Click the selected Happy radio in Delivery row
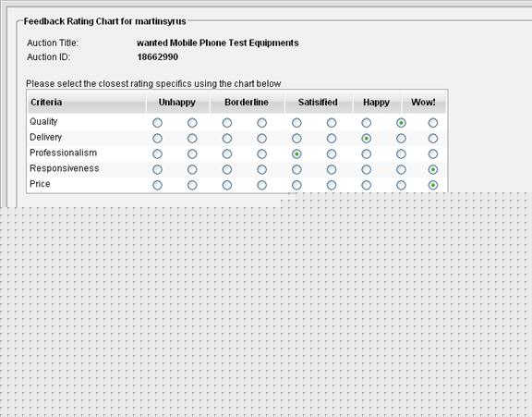Screen dimensions: 532x417 click(x=366, y=138)
